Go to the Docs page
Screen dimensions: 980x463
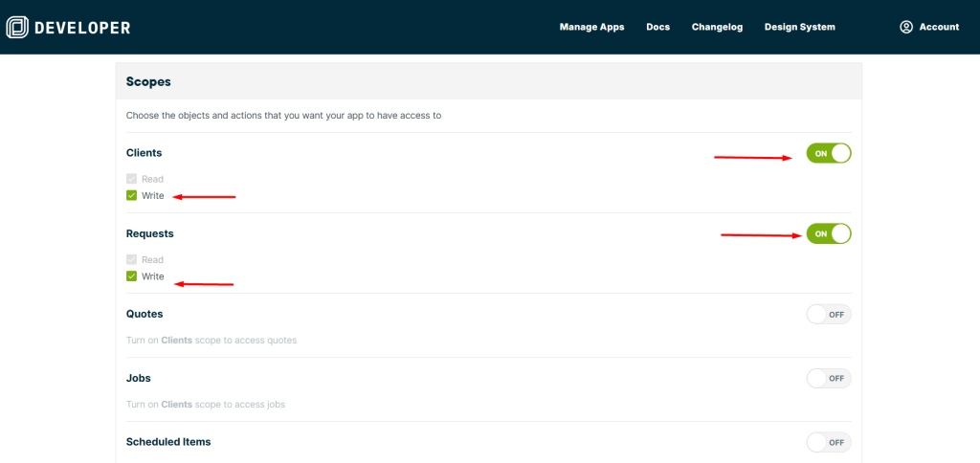pyautogui.click(x=657, y=27)
